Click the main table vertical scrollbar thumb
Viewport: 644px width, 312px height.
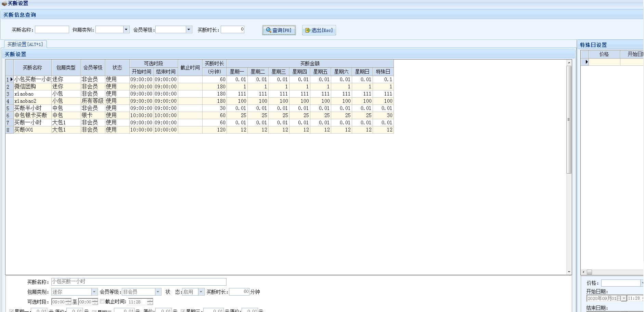(x=569, y=120)
